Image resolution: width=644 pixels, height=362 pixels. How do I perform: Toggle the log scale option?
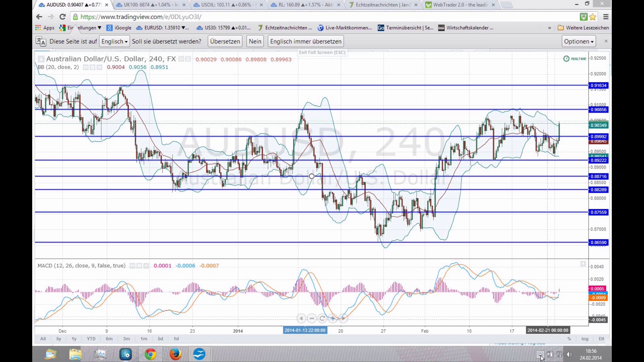tap(585, 339)
